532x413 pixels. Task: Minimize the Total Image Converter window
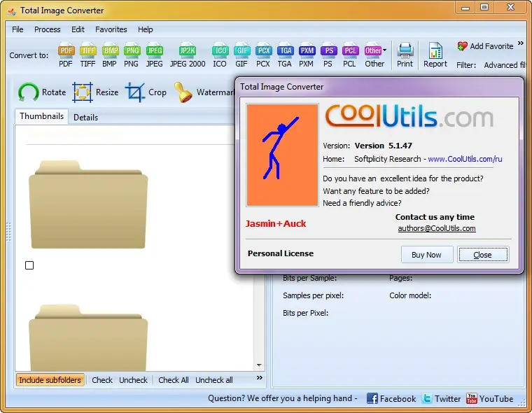click(x=465, y=7)
